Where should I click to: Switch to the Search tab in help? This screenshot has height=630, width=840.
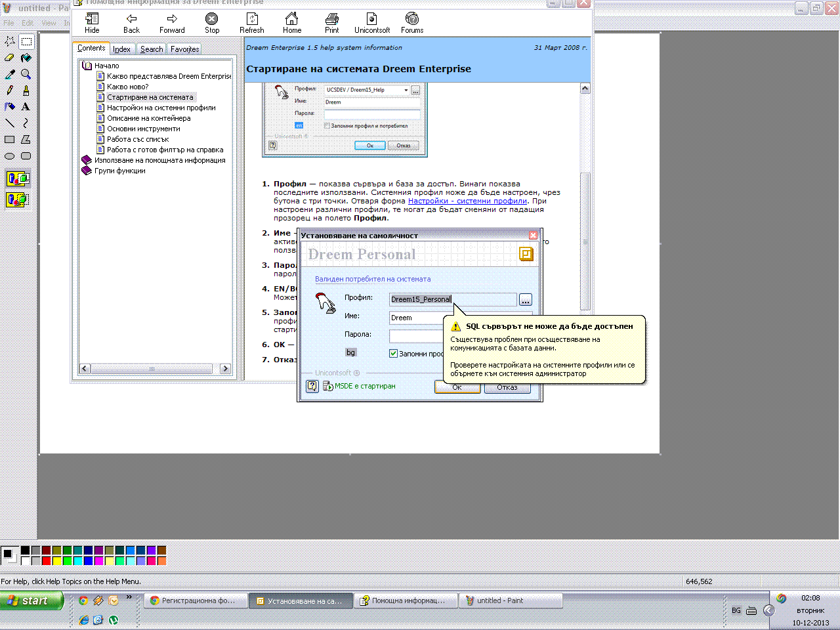pyautogui.click(x=152, y=49)
